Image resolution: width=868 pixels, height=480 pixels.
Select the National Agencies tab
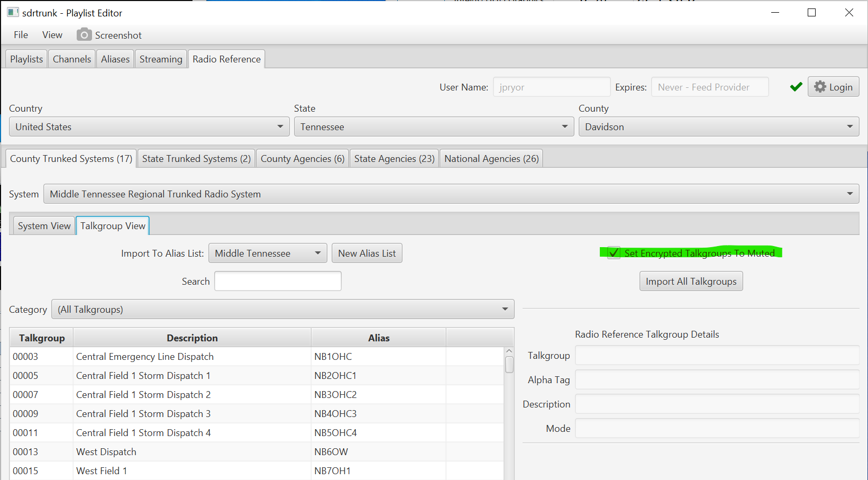pyautogui.click(x=491, y=158)
